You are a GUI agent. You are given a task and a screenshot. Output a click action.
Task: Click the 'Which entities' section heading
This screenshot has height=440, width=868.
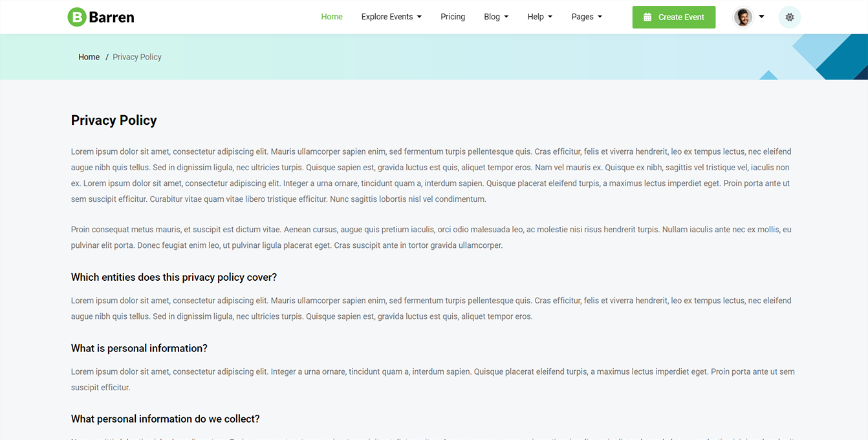pyautogui.click(x=174, y=277)
